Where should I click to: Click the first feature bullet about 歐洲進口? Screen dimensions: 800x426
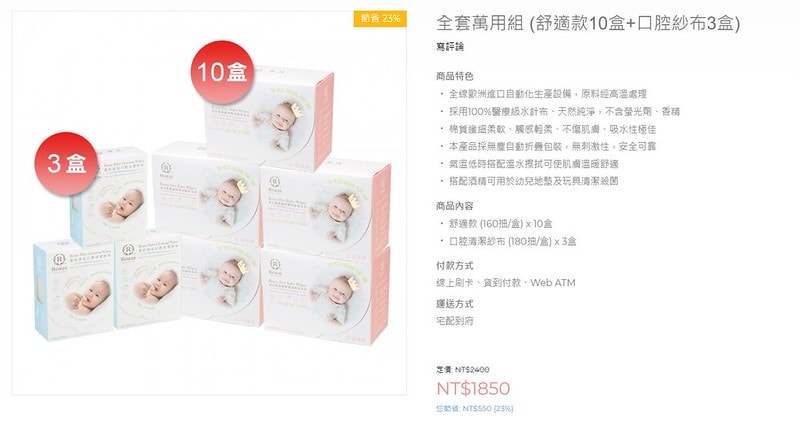548,94
